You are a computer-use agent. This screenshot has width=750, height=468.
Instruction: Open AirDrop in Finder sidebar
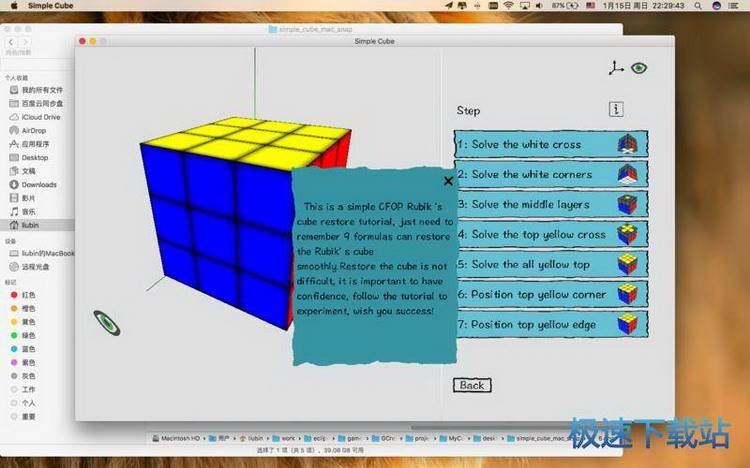tap(33, 130)
